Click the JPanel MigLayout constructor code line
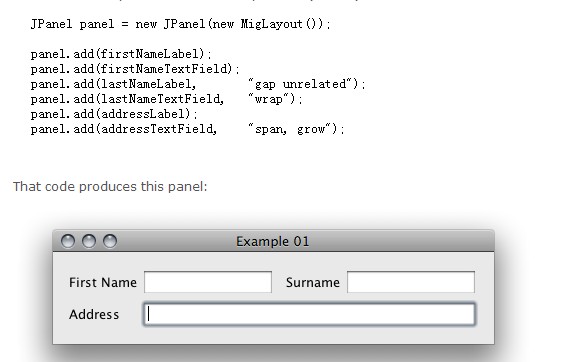This screenshot has height=362, width=563. click(x=180, y=24)
